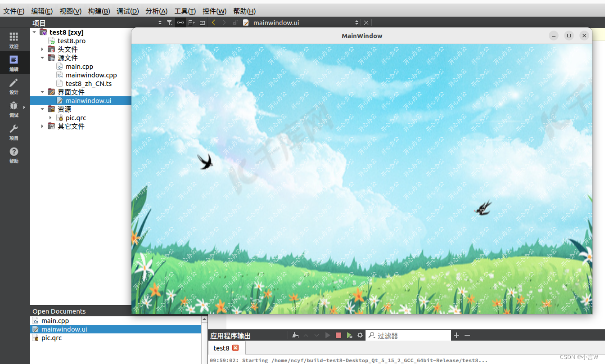
Task: Open 设计 design mode
Action: [x=14, y=86]
